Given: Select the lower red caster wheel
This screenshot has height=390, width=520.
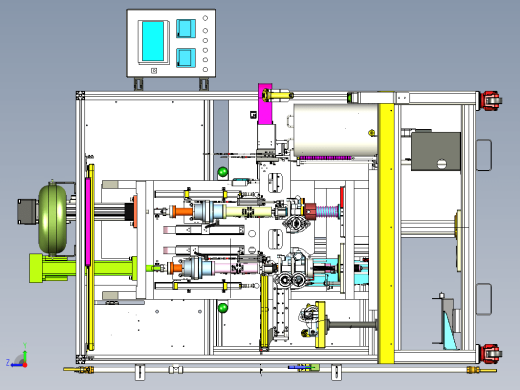Looking at the screenshot, I should click(491, 354).
